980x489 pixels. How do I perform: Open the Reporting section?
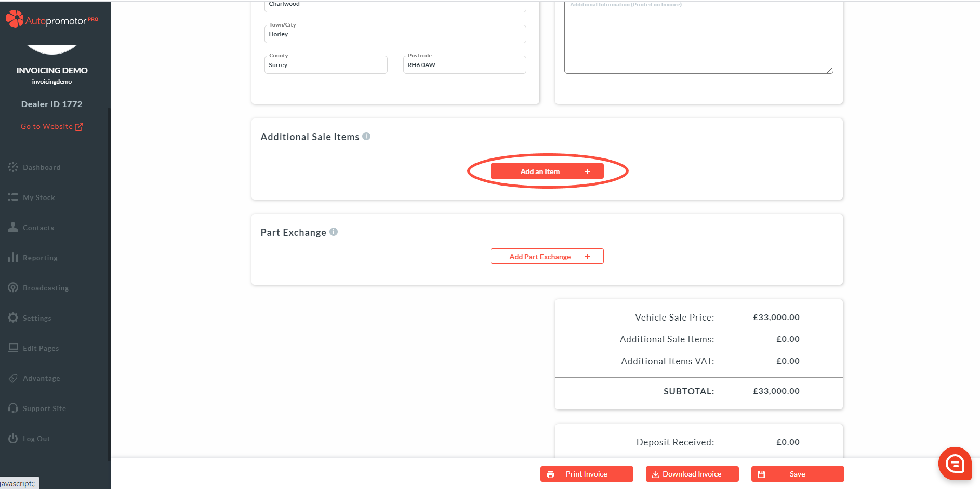40,258
